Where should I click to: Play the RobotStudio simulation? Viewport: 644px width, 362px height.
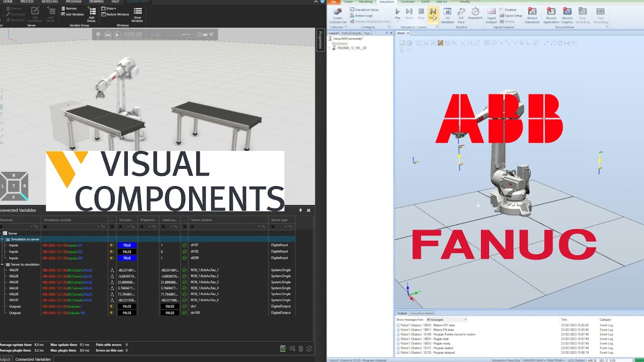coord(397,14)
